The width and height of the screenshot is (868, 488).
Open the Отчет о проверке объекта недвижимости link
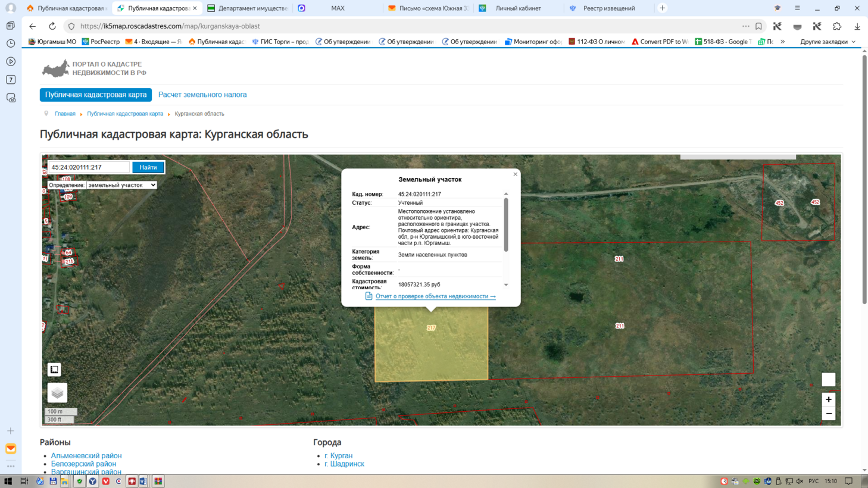(435, 296)
